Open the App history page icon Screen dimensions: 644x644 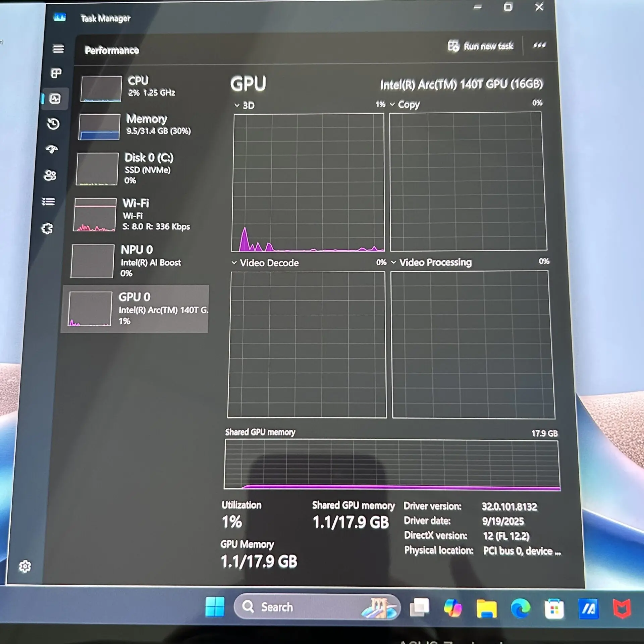[53, 124]
